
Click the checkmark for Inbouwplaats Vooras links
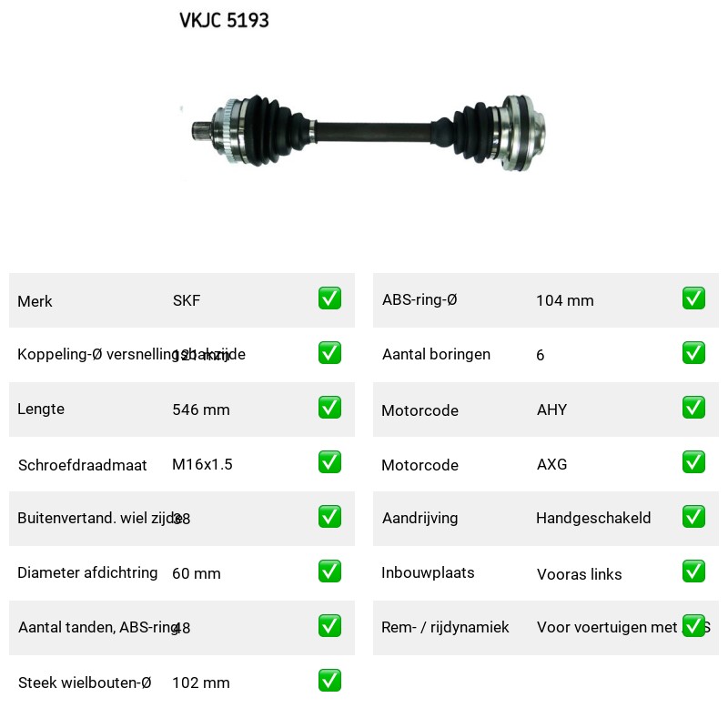(x=693, y=571)
